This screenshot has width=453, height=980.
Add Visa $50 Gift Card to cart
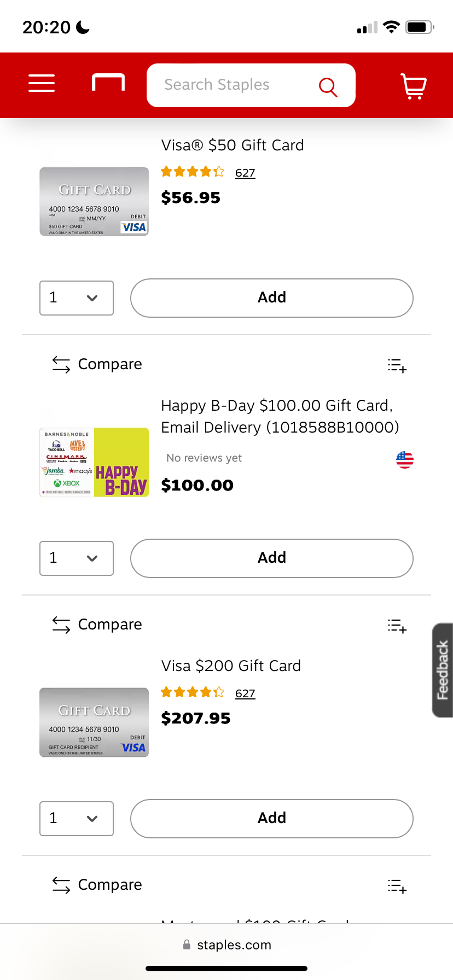[271, 298]
